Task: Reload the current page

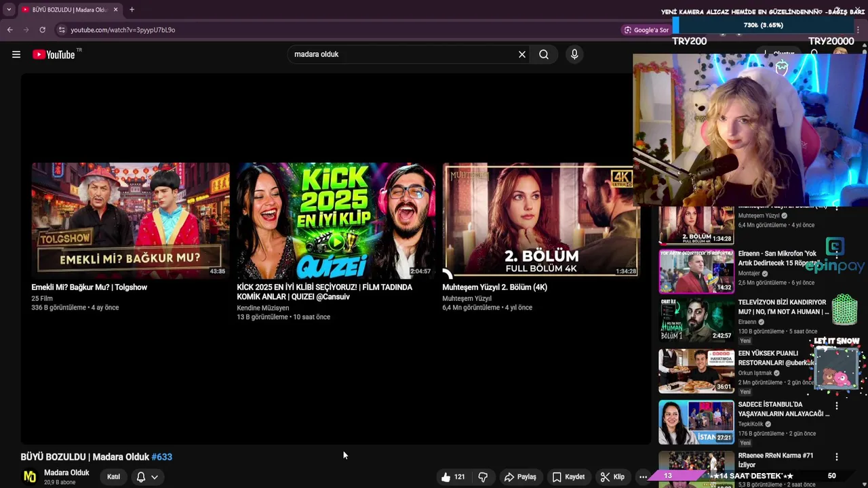Action: point(42,30)
